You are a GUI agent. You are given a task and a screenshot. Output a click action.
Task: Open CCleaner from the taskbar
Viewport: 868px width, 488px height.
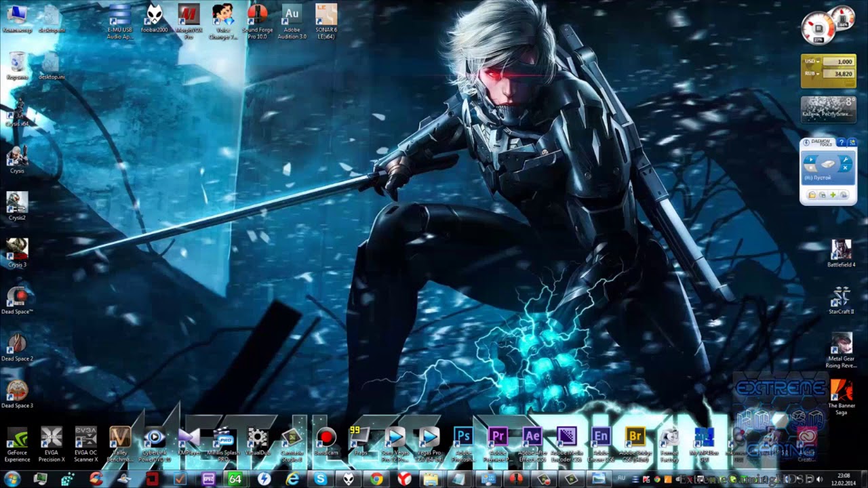coord(96,479)
